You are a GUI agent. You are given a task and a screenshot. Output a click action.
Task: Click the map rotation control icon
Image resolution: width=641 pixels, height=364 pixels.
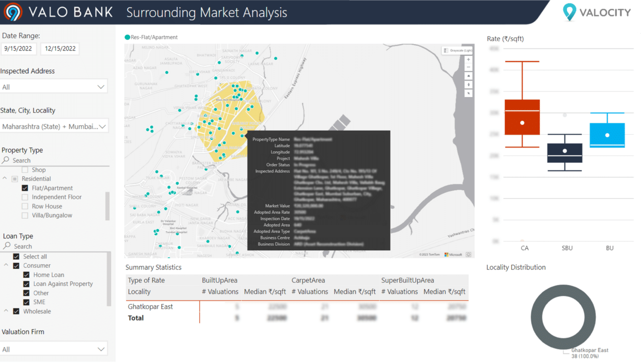click(x=468, y=85)
